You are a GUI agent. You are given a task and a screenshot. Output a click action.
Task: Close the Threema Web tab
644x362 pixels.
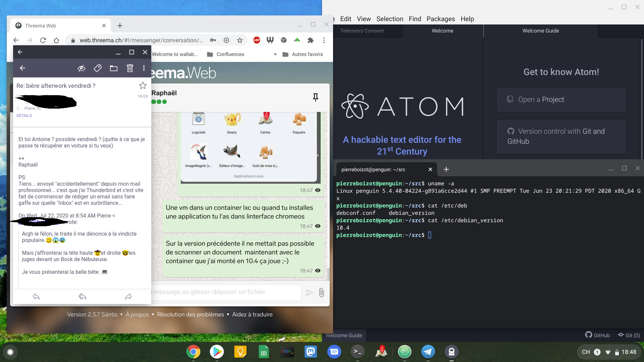[104, 26]
